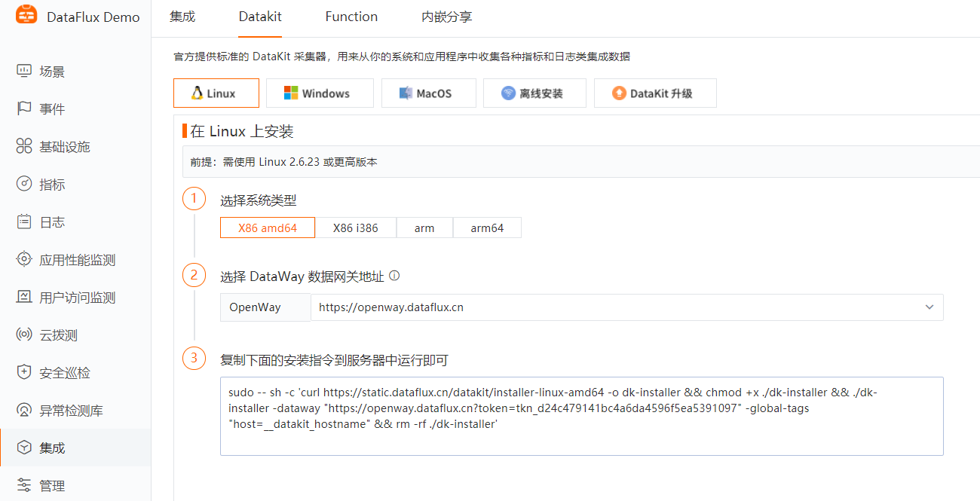
Task: Switch to the 集成 top tab
Action: 182,17
